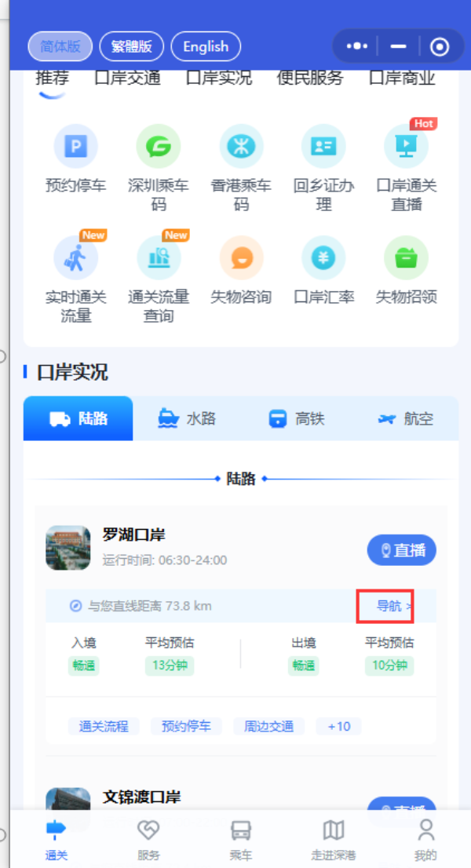The image size is (471, 868).
Task: Select the top 口岸实况 category tab
Action: (219, 78)
